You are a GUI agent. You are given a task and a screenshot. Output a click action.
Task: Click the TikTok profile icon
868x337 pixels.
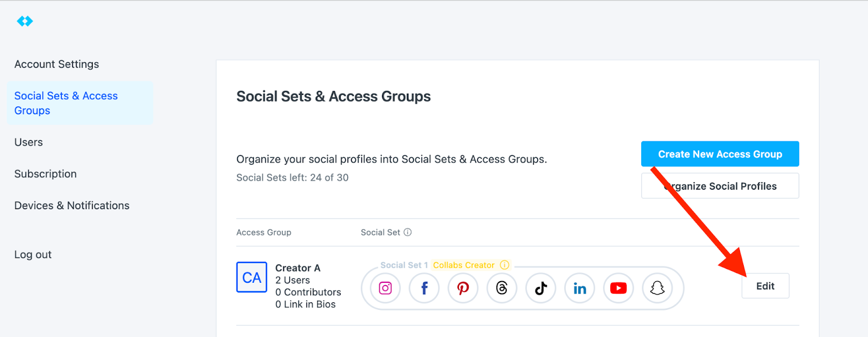click(x=541, y=288)
